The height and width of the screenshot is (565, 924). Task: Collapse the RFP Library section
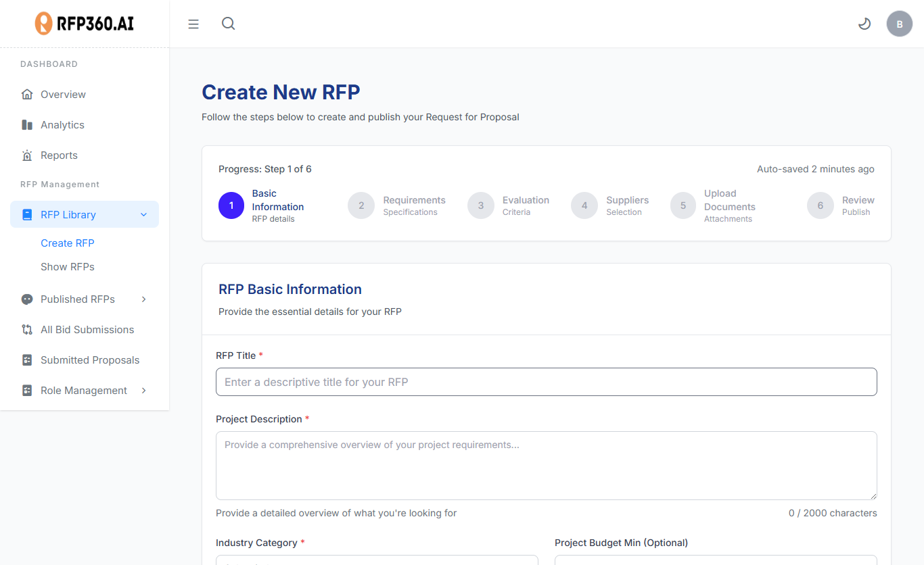[143, 214]
